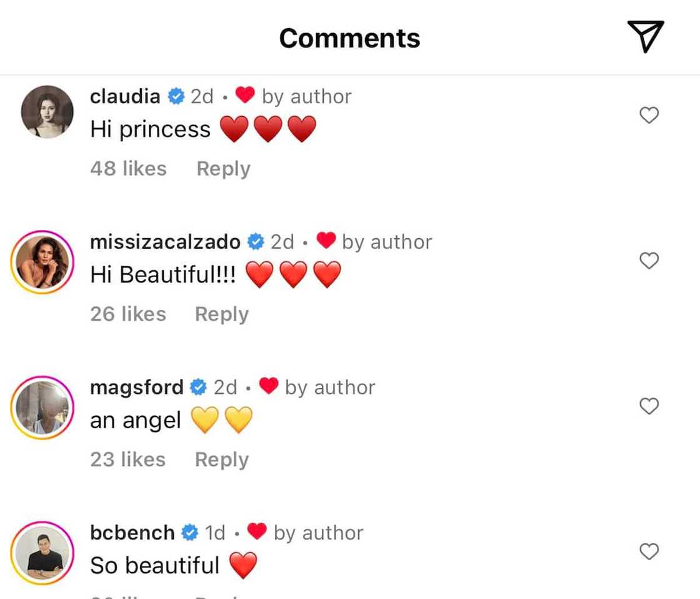Open bcbench username link
Image resolution: width=700 pixels, height=599 pixels.
coord(132,533)
